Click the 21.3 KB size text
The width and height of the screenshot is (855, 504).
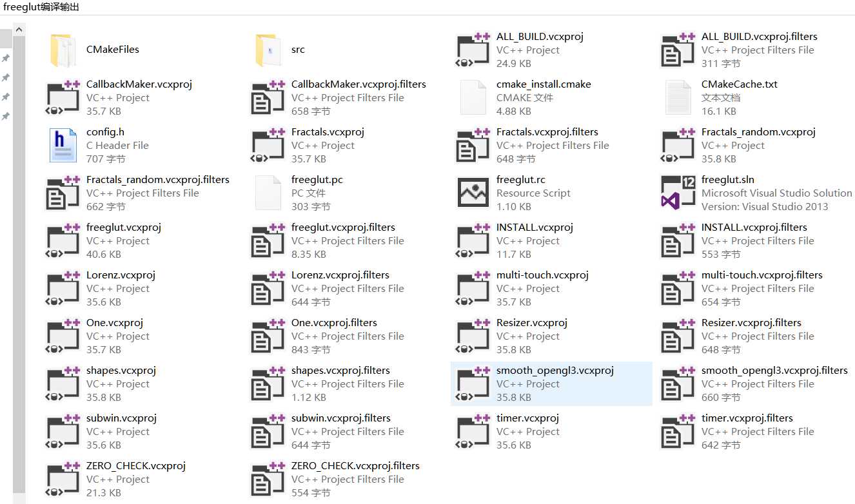tap(104, 493)
